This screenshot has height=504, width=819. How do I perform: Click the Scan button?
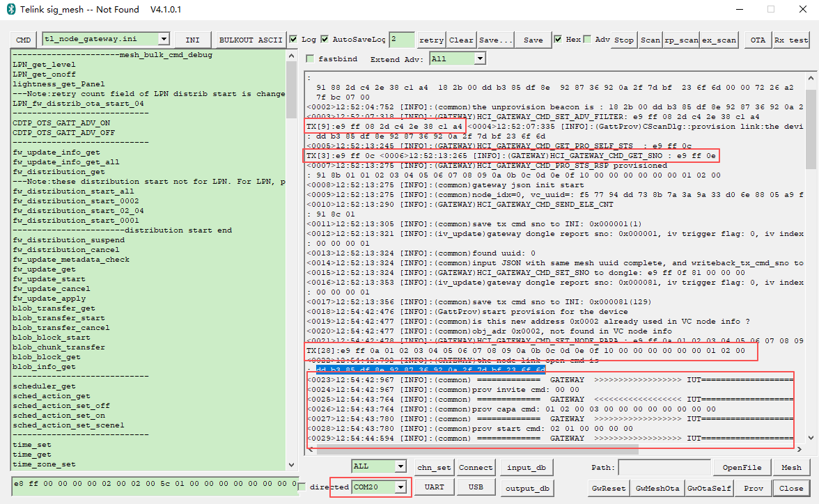click(x=650, y=40)
